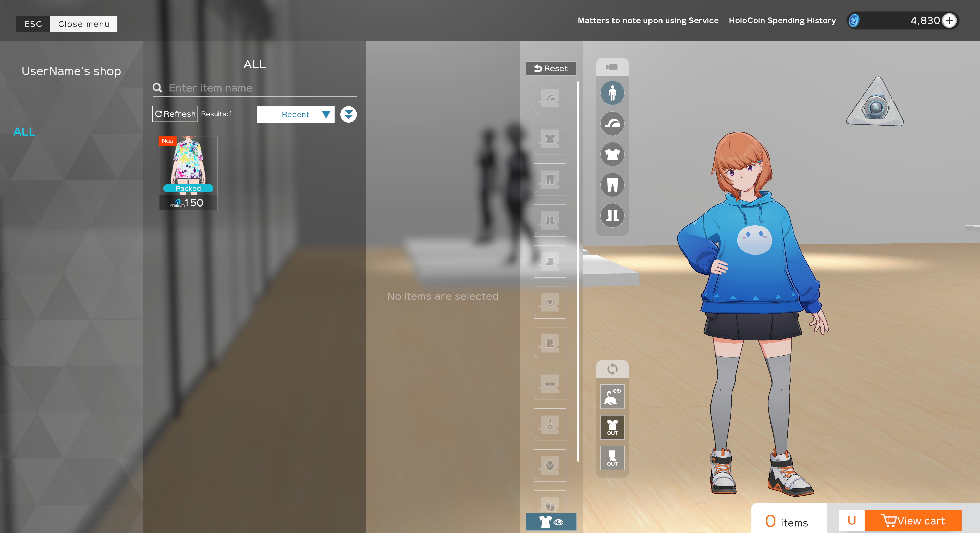This screenshot has width=980, height=533.
Task: Click the glasses accessory slot icon
Action: (x=550, y=384)
